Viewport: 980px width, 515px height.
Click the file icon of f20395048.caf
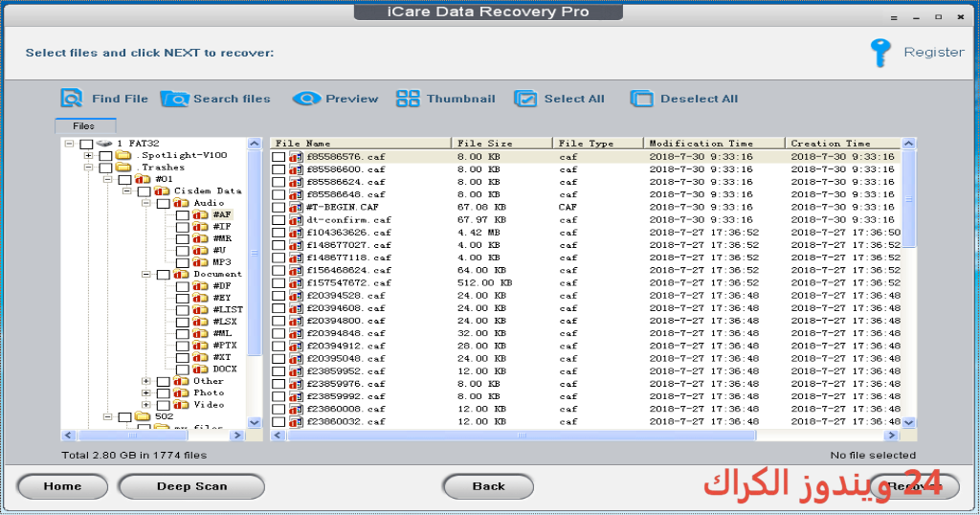pos(296,359)
